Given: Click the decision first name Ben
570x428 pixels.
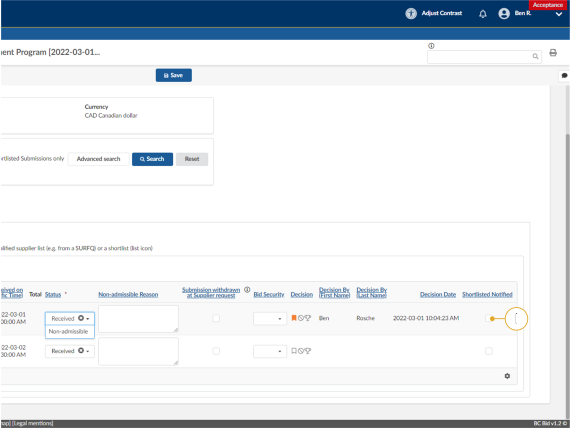Looking at the screenshot, I should (324, 318).
